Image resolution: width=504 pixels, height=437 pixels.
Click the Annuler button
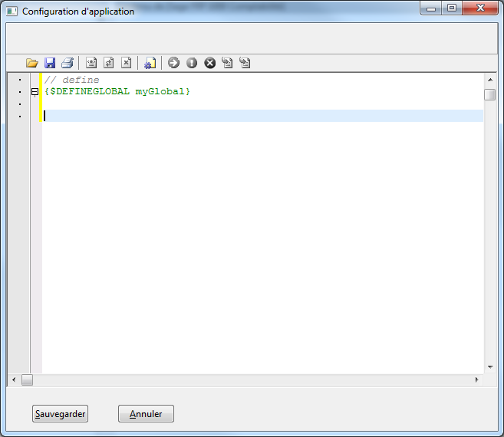pyautogui.click(x=146, y=413)
